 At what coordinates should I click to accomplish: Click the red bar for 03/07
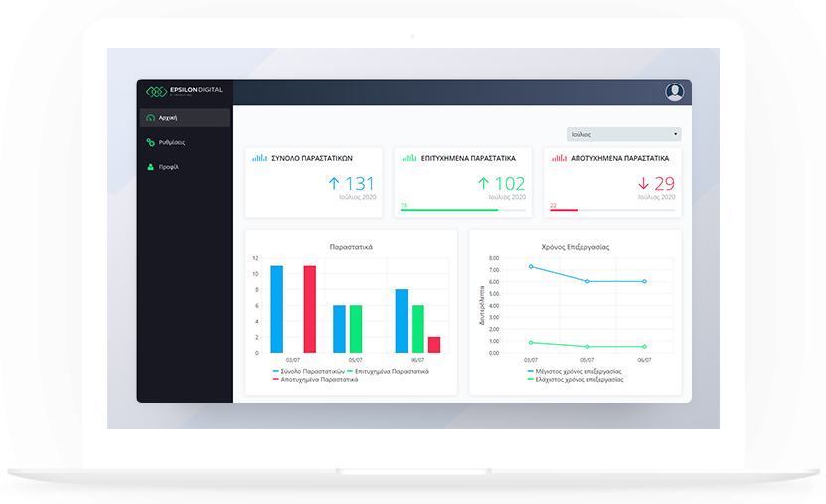[309, 309]
